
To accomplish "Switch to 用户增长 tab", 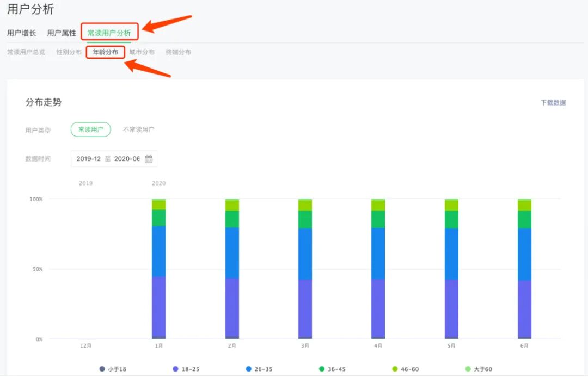I will point(21,33).
